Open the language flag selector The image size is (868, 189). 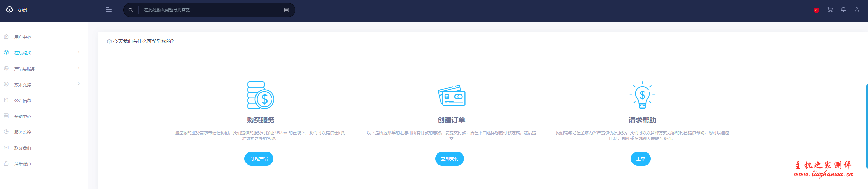pyautogui.click(x=816, y=10)
